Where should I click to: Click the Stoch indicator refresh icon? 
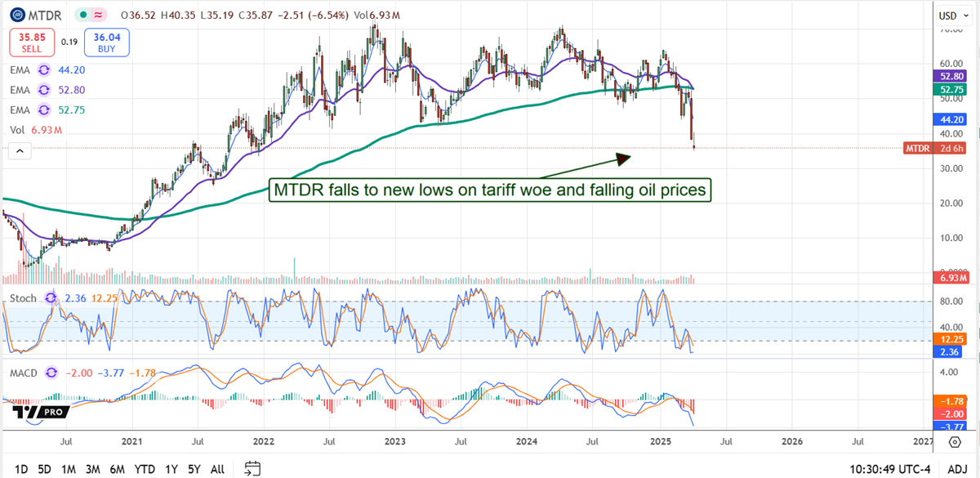click(51, 298)
